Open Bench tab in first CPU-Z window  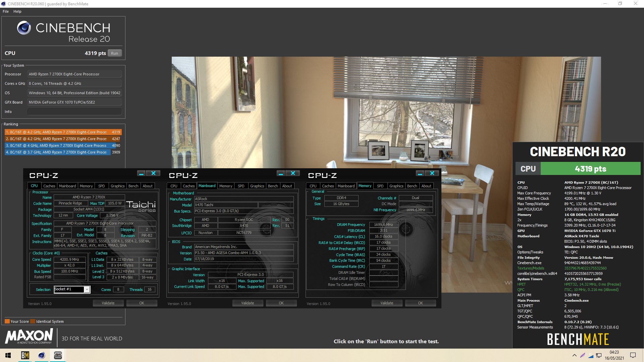[x=133, y=186]
